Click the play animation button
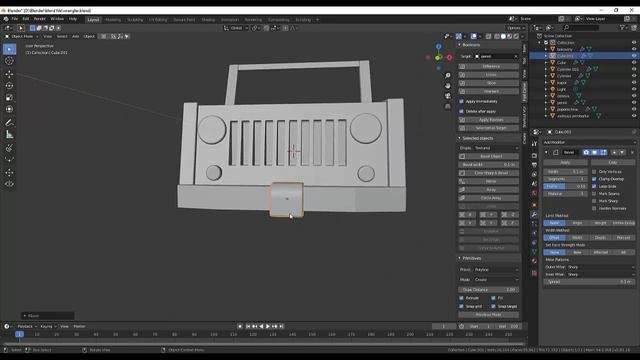The height and width of the screenshot is (360, 640). click(268, 327)
